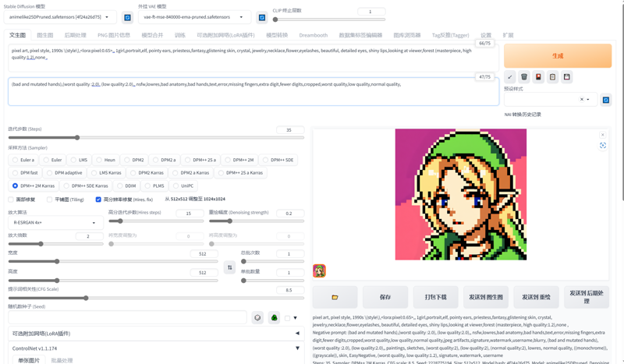This screenshot has width=624, height=364.
Task: Switch to the 图生图 tab
Action: point(45,35)
